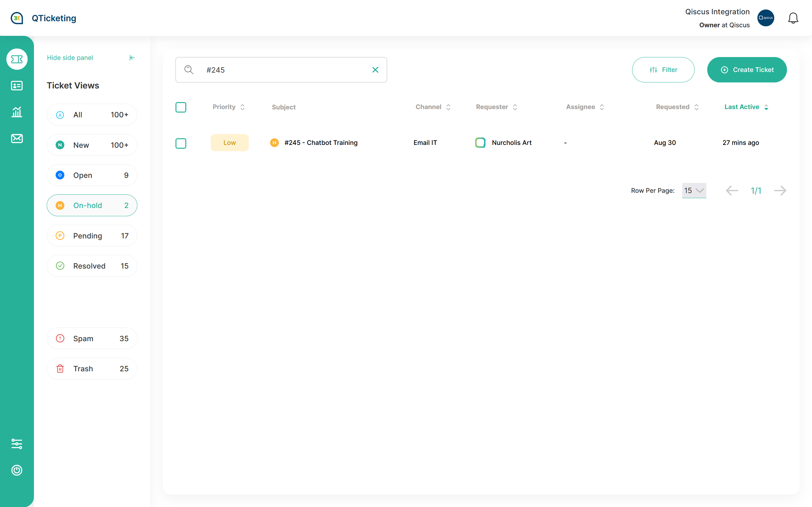This screenshot has width=812, height=507.
Task: Open the Filter button
Action: coord(663,70)
